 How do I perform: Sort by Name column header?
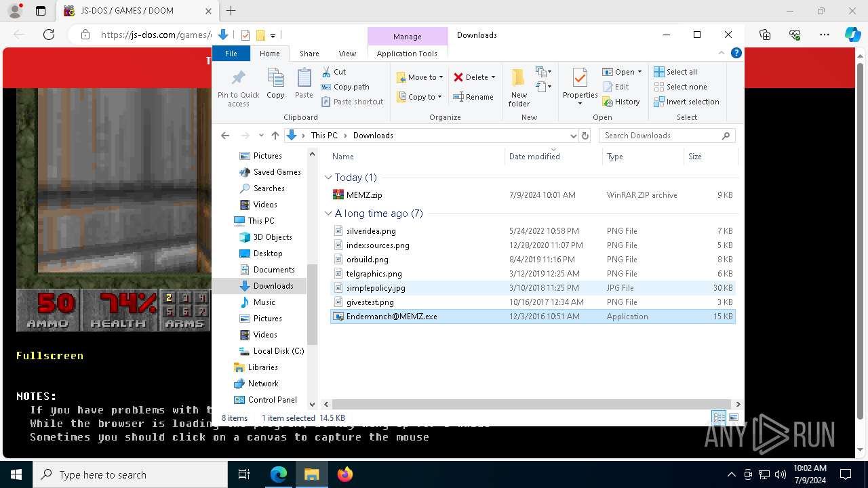pyautogui.click(x=416, y=157)
